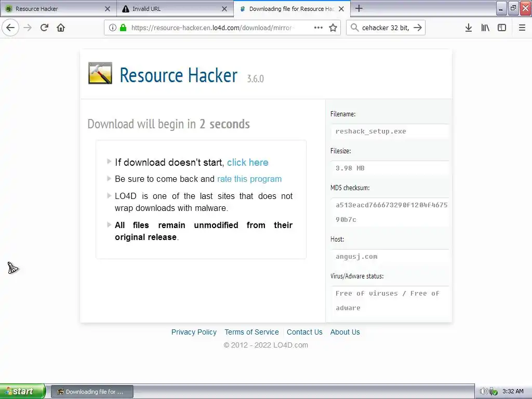Restore down the browser window
The width and height of the screenshot is (532, 399).
click(x=513, y=8)
